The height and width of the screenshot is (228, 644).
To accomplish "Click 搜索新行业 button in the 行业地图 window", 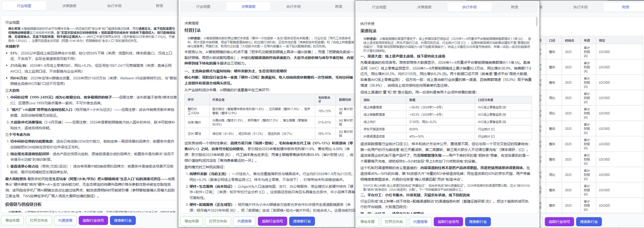I will point(123,220).
